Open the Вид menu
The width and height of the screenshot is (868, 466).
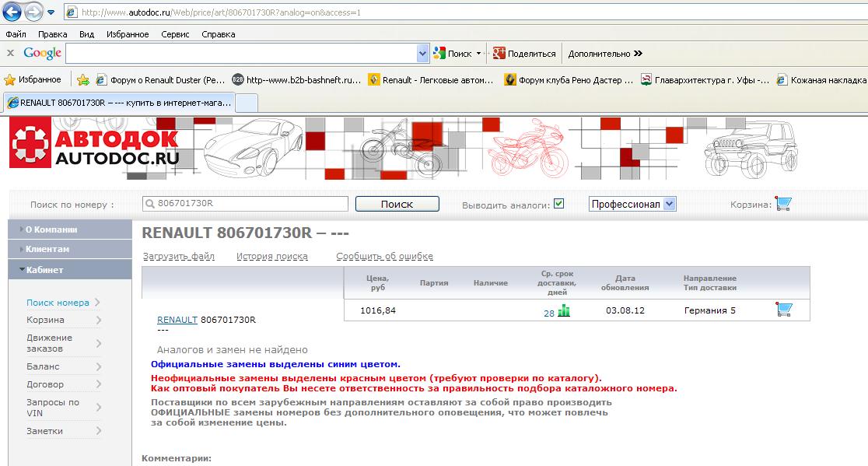click(87, 34)
